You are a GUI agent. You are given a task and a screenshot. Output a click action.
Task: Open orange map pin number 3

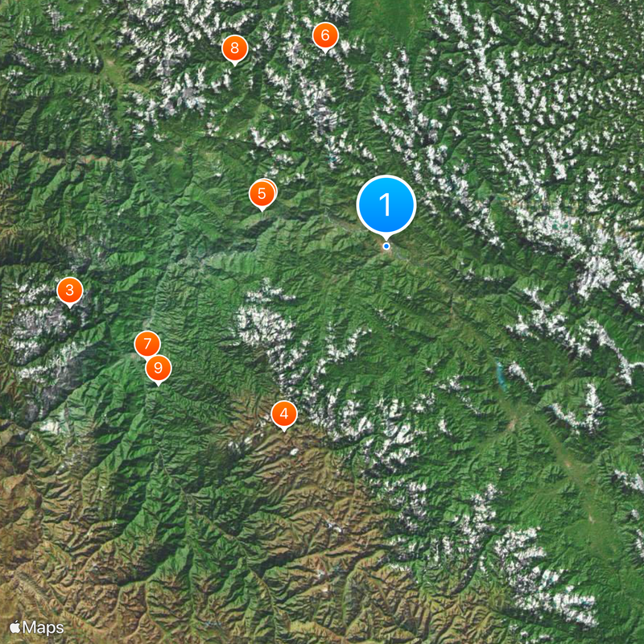[x=70, y=291]
